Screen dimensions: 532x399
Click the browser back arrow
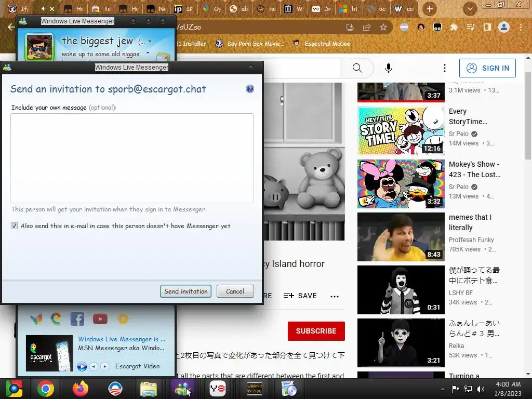tap(11, 27)
